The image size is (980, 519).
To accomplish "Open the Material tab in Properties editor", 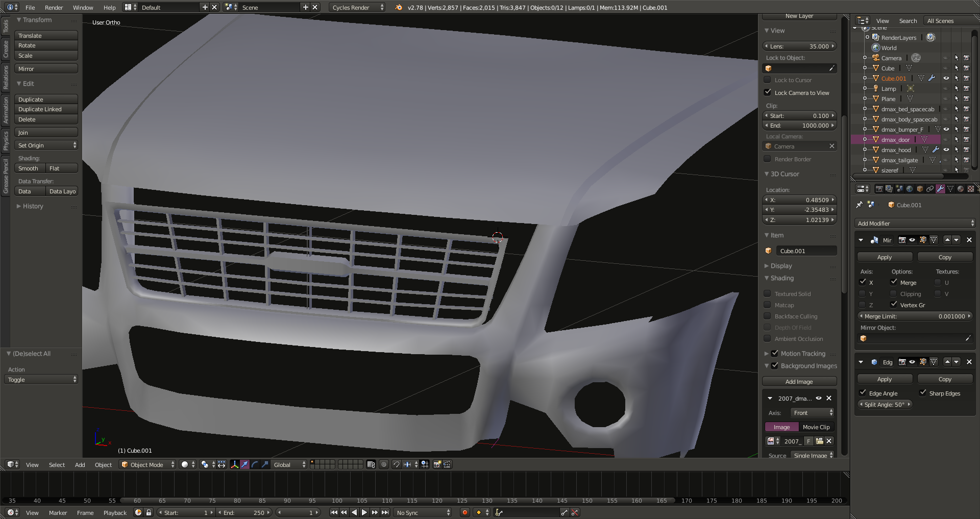I will pyautogui.click(x=960, y=189).
